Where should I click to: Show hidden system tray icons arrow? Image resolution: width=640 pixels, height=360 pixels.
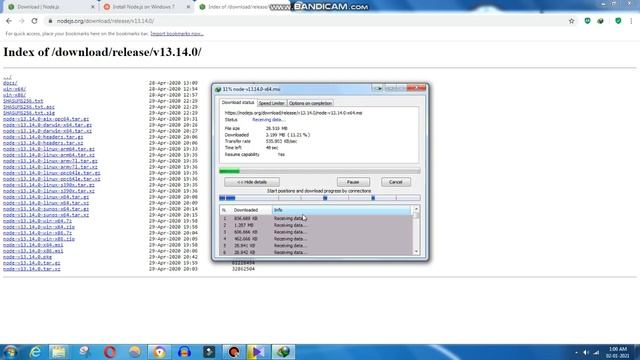click(x=576, y=352)
